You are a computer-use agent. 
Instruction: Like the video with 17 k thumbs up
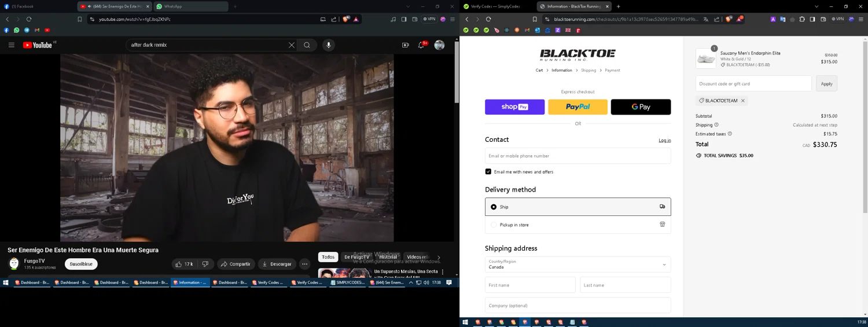(x=185, y=264)
